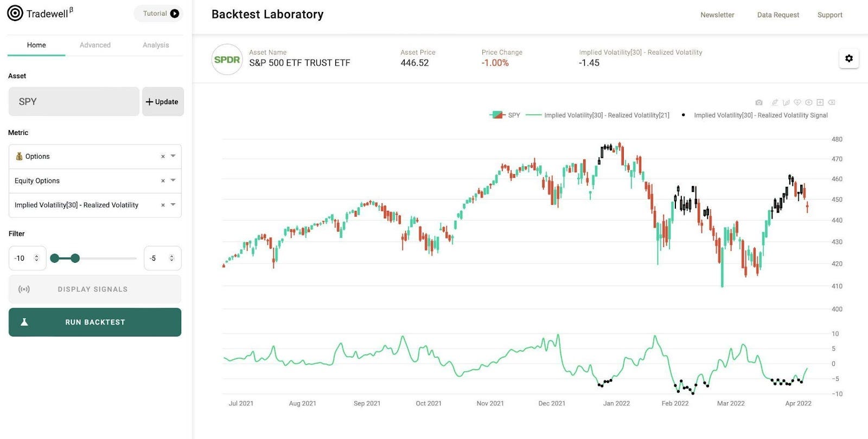This screenshot has height=439, width=868.
Task: Toggle Implied Volatility[30] - Realized Volatility[21] legend line
Action: click(x=598, y=115)
